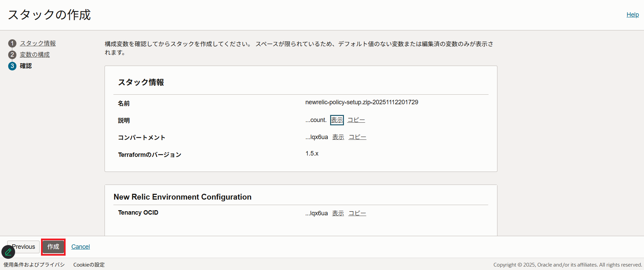Click step number 2 circle

click(x=12, y=55)
